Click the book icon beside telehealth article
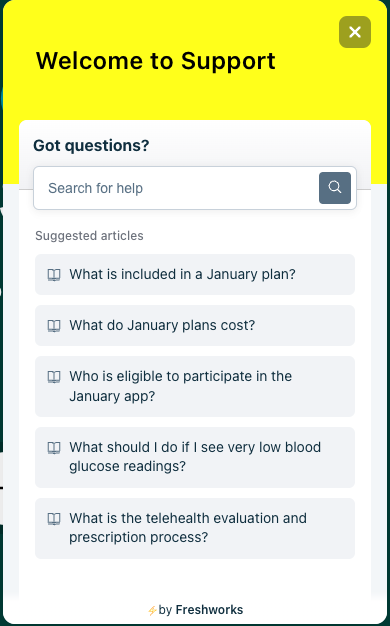Viewport: 390px width, 626px height. click(x=54, y=519)
